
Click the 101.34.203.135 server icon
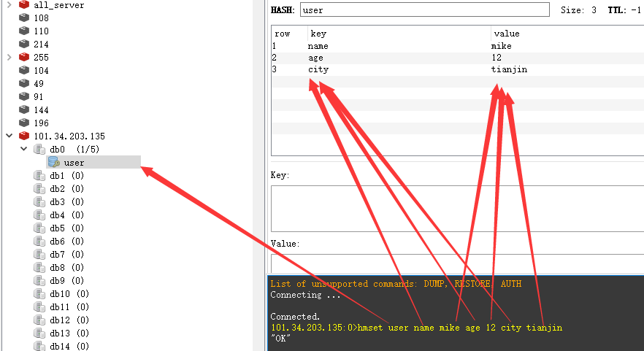click(x=24, y=136)
